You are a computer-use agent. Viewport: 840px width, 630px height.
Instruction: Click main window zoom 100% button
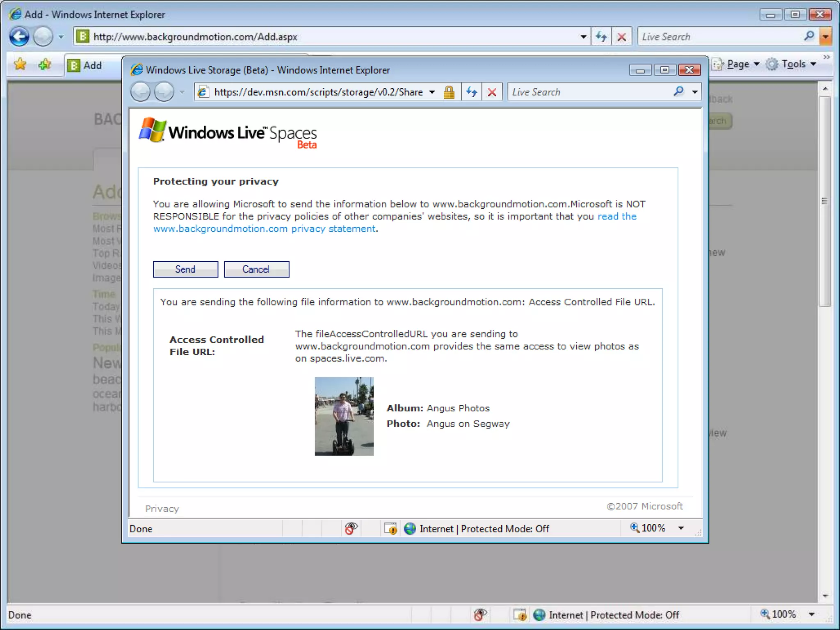click(x=778, y=614)
